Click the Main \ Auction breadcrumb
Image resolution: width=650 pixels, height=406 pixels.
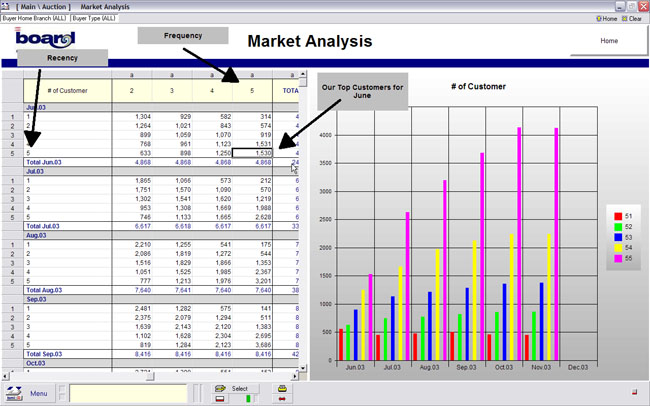pyautogui.click(x=44, y=6)
